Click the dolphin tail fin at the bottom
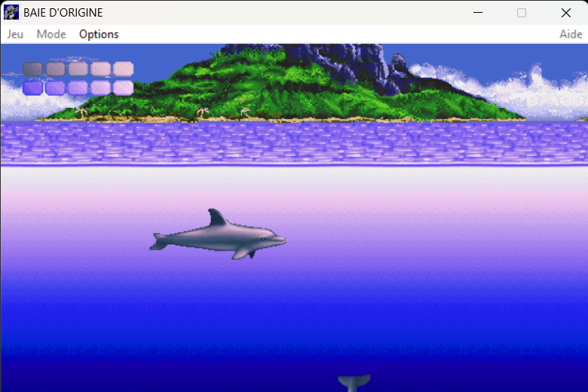 coord(354,383)
